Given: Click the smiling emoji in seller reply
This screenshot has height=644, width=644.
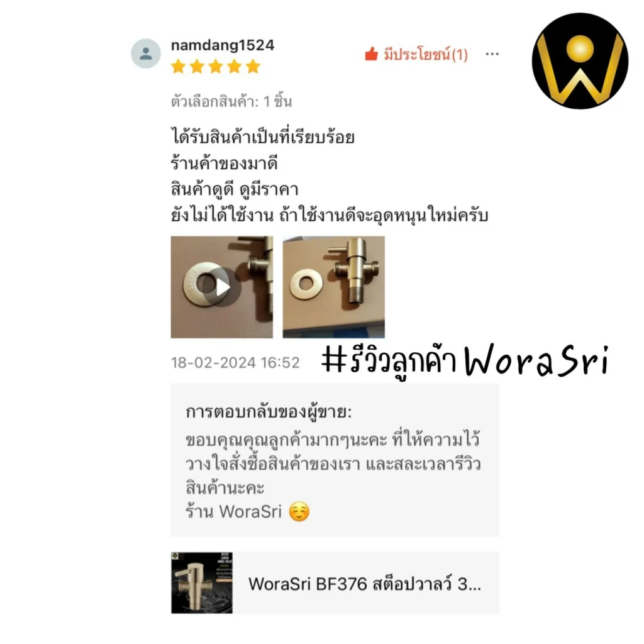Looking at the screenshot, I should point(299,512).
